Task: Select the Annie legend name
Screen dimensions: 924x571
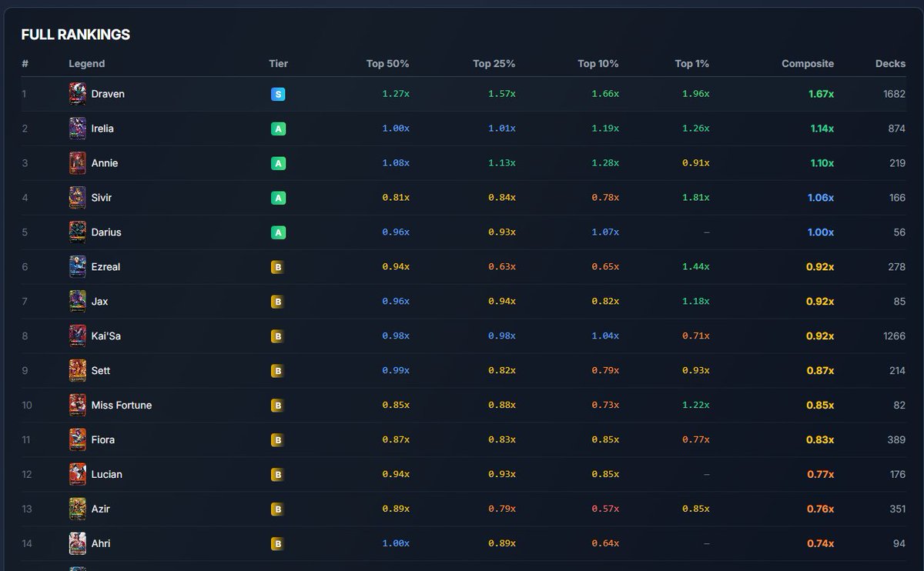Action: coord(105,163)
